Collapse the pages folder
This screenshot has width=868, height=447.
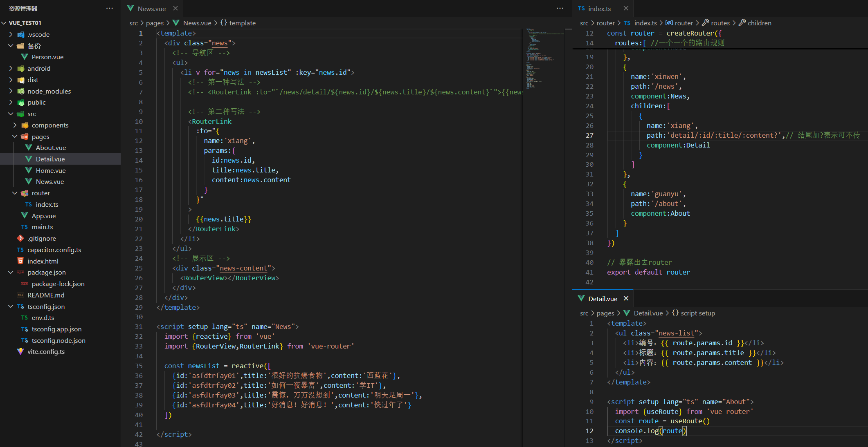click(15, 136)
